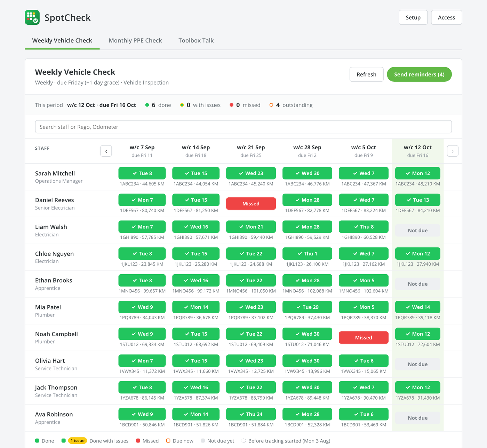Open Liam Walsh's Mon 21 check
The height and width of the screenshot is (448, 487).
click(x=251, y=227)
